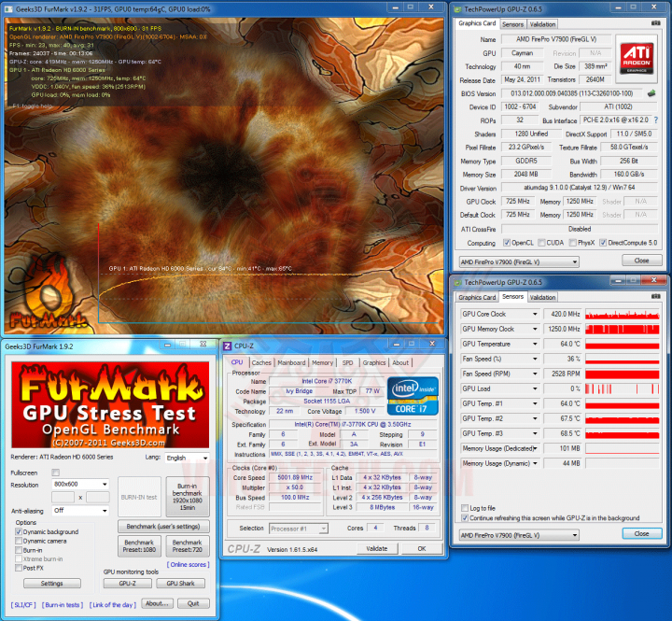Switch to Mainboard tab in CPU-Z
This screenshot has width=672, height=621.
291,363
